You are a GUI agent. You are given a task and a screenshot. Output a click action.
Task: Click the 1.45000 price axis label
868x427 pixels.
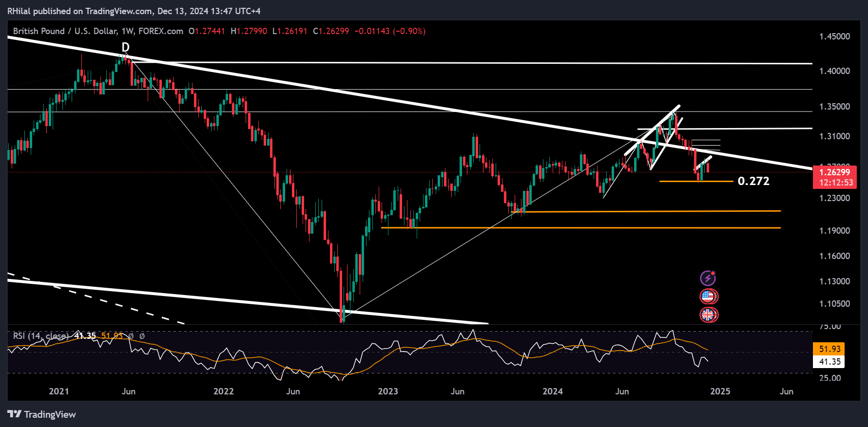point(834,37)
